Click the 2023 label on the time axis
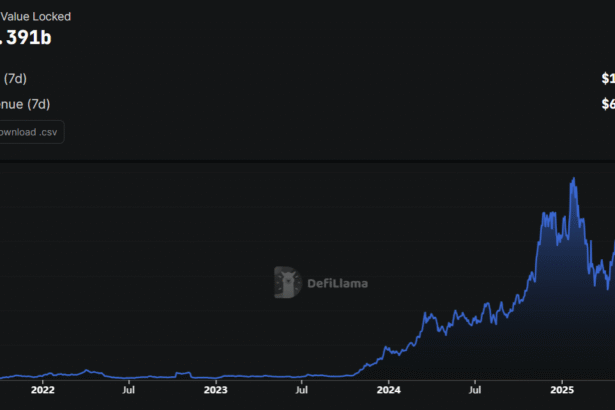This screenshot has height=410, width=615. click(216, 391)
